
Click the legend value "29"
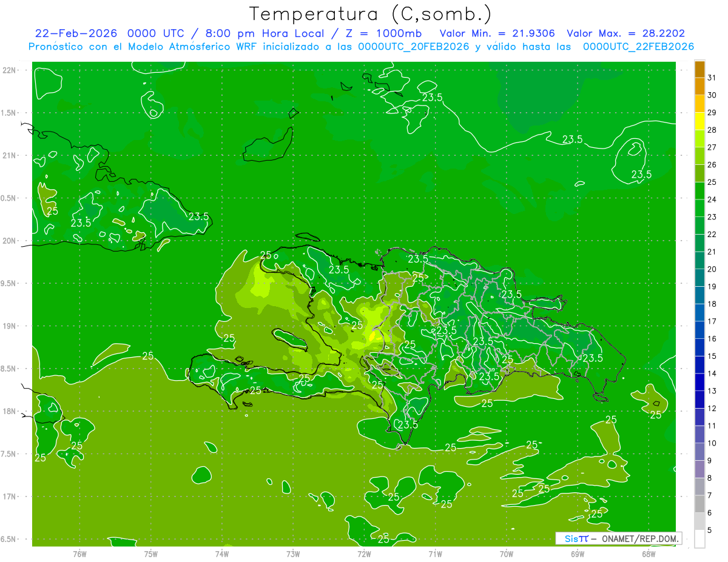[x=712, y=112]
